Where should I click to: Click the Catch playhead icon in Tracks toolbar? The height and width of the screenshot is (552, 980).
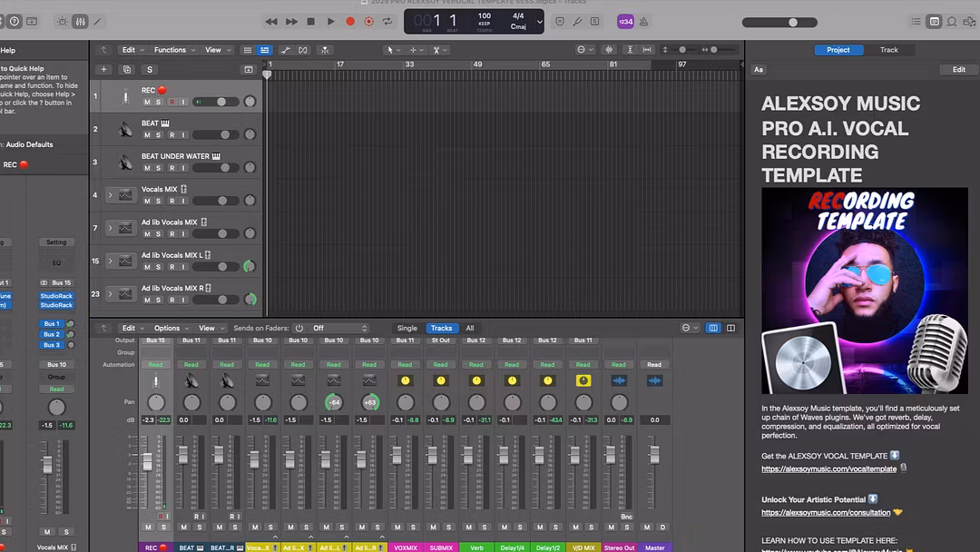(324, 50)
